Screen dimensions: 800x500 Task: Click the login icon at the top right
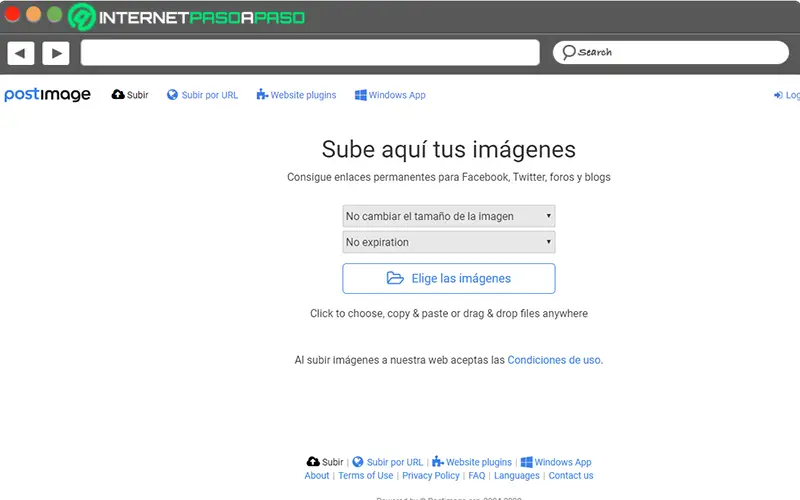pyautogui.click(x=778, y=95)
